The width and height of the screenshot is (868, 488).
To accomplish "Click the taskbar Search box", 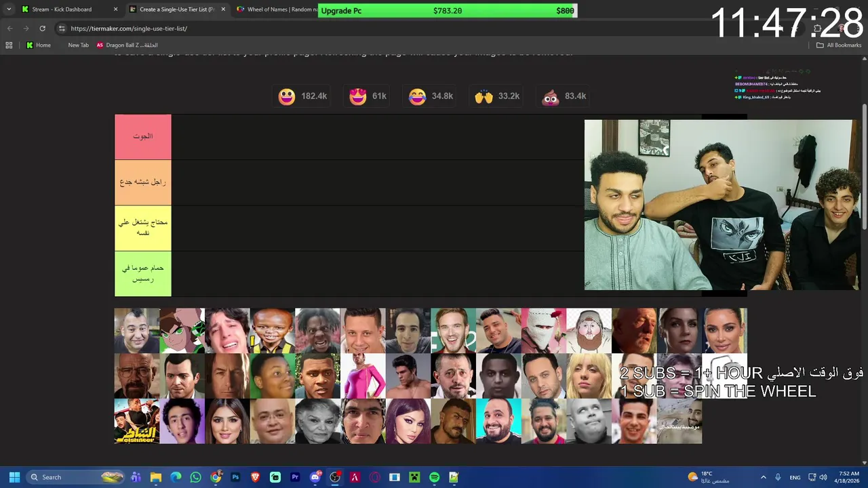I will pyautogui.click(x=76, y=477).
